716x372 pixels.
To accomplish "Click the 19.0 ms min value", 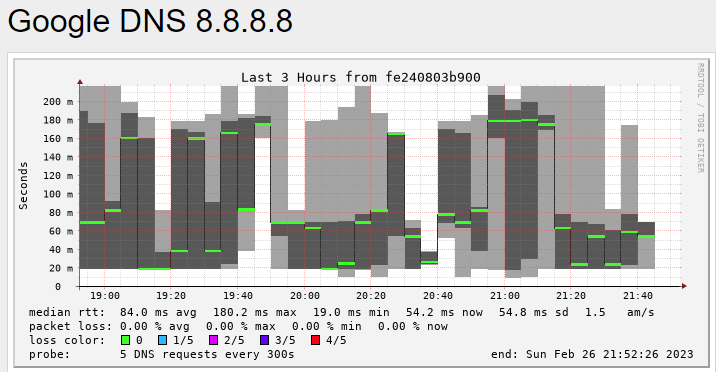I will pyautogui.click(x=351, y=313).
